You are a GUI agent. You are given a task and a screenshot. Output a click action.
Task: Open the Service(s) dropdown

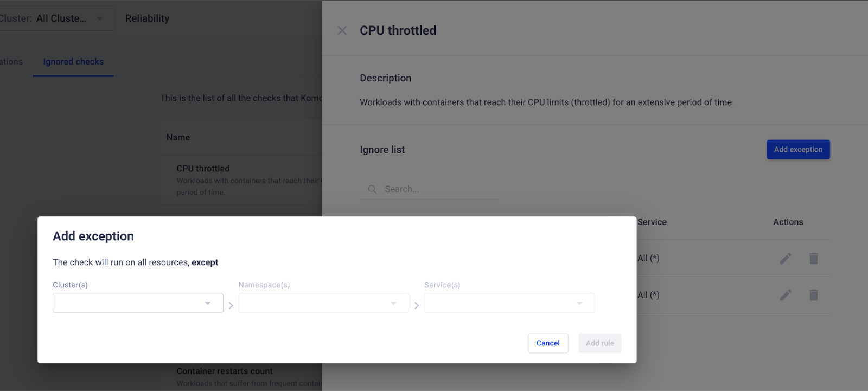click(509, 303)
